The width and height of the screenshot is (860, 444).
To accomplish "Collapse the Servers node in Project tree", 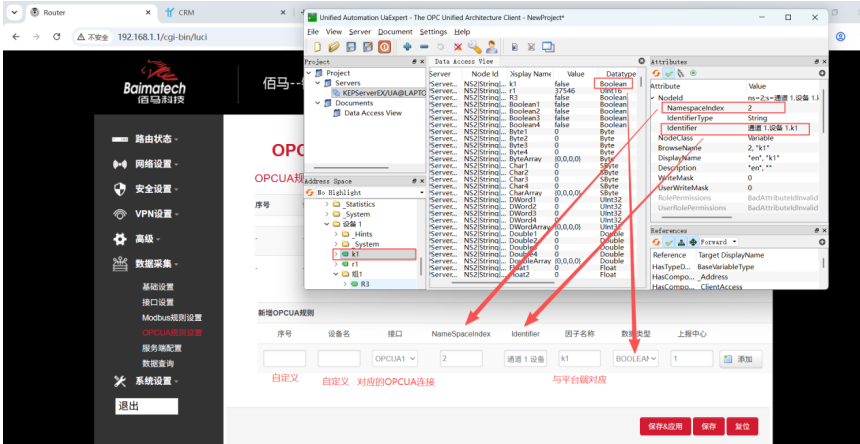I will coord(318,83).
